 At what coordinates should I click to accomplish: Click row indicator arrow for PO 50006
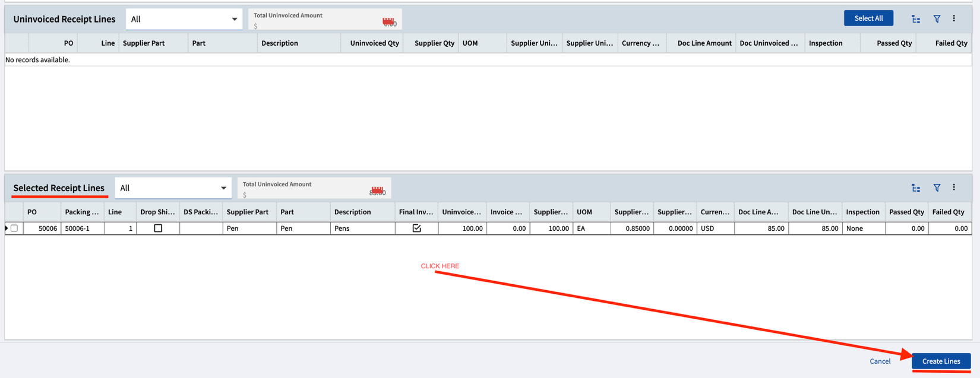[7, 228]
